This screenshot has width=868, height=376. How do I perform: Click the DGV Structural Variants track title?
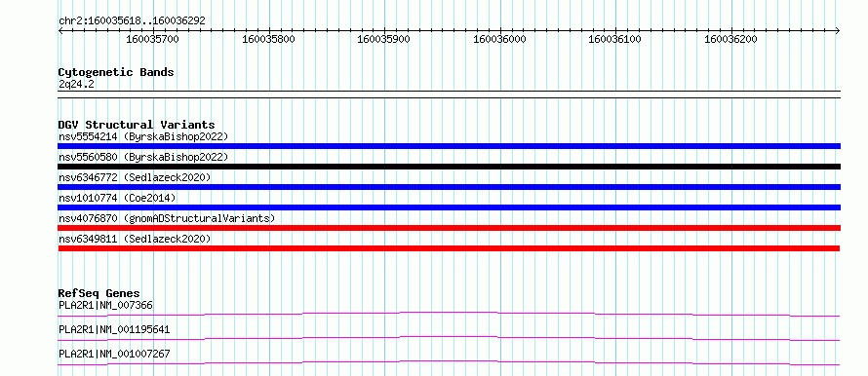(x=137, y=125)
